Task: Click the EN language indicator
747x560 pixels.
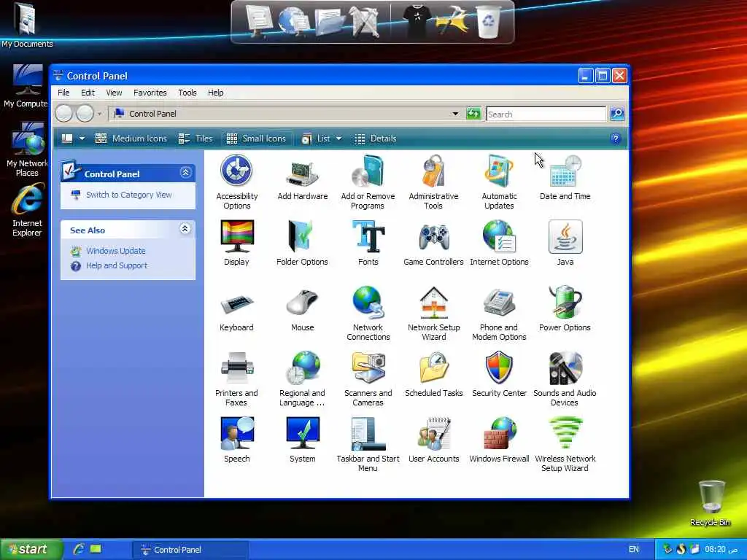Action: (x=634, y=550)
